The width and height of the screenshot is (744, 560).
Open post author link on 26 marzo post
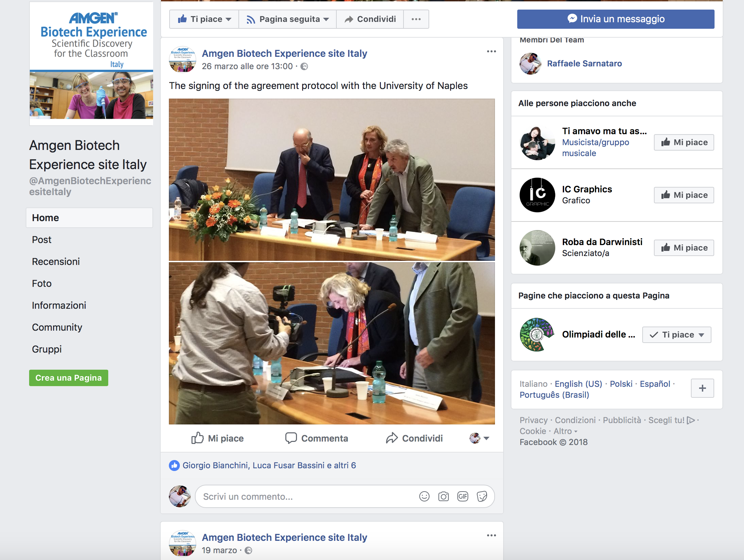[x=284, y=53]
